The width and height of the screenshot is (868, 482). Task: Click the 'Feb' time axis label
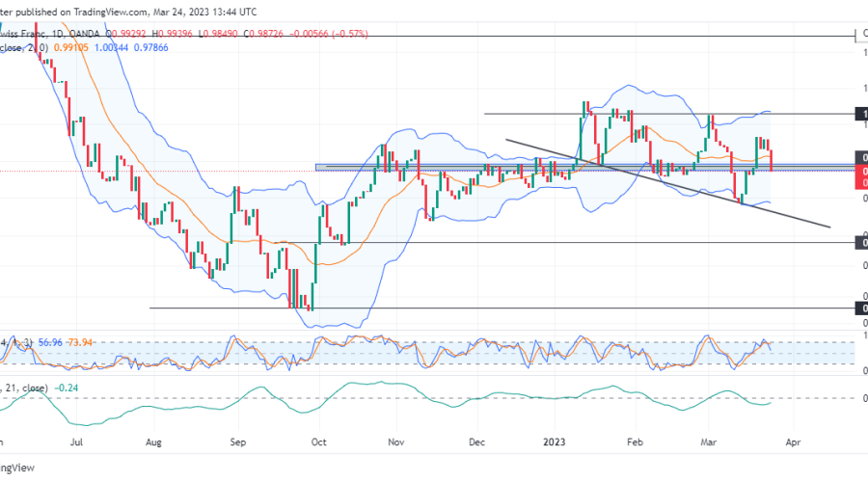635,442
